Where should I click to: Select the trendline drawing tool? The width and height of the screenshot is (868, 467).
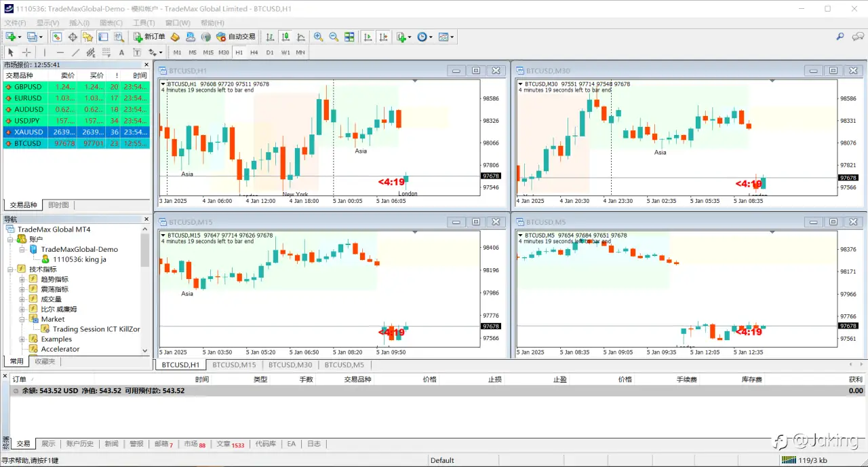pos(76,52)
